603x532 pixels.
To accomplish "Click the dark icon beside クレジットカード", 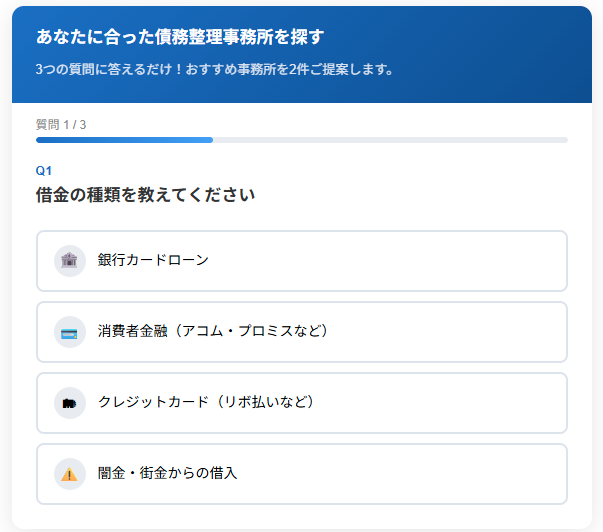I will click(69, 403).
